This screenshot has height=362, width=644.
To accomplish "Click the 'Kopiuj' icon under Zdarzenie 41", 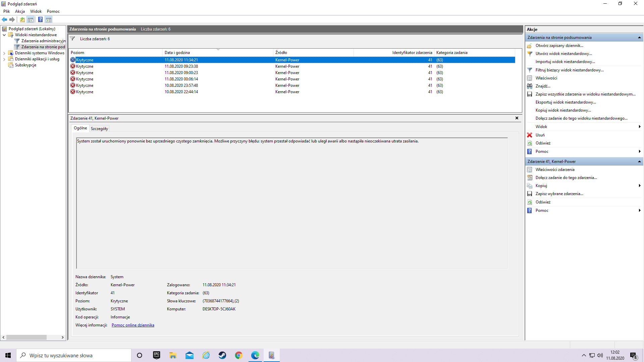I will click(x=530, y=185).
